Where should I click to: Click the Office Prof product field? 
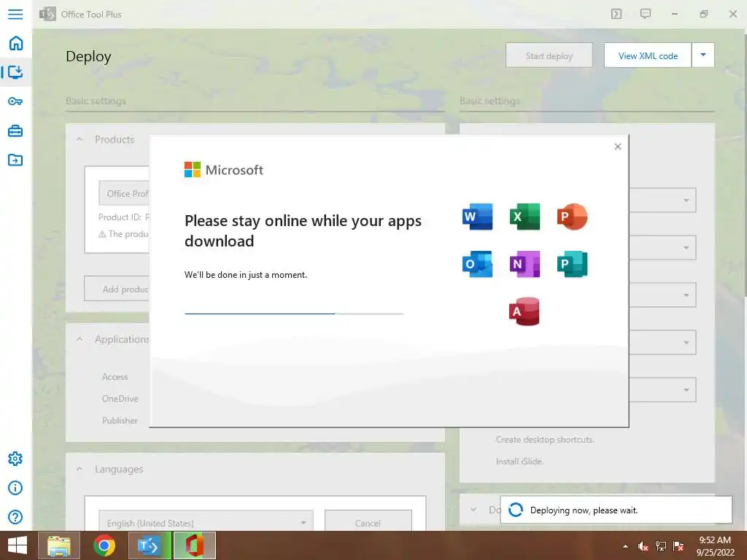(x=124, y=193)
